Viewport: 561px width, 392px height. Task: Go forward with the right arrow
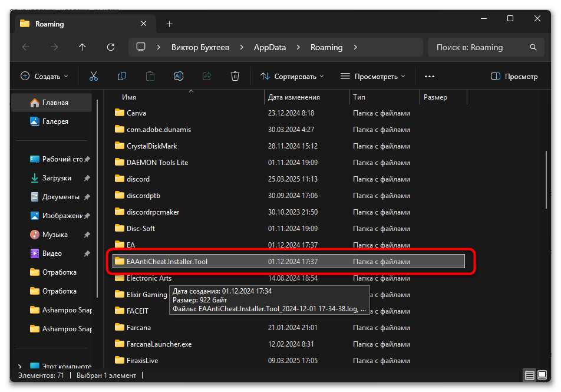(54, 47)
